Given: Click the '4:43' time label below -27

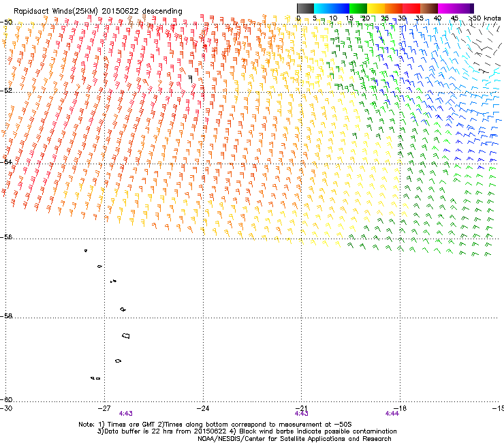Looking at the screenshot, I should (x=126, y=414).
